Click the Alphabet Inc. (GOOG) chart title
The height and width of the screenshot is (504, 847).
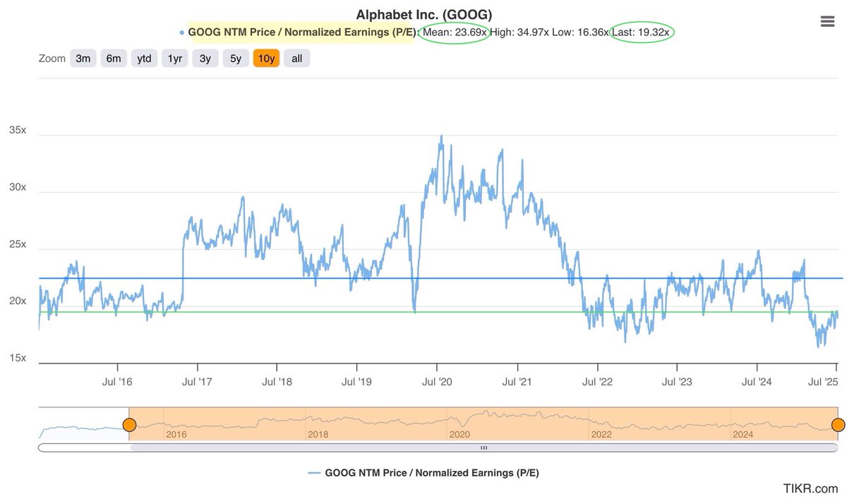423,14
